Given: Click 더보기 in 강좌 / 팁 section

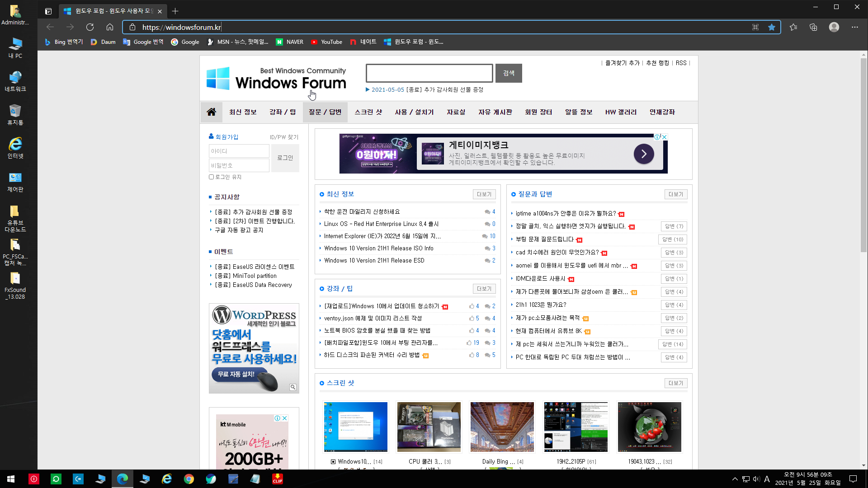Looking at the screenshot, I should 484,289.
